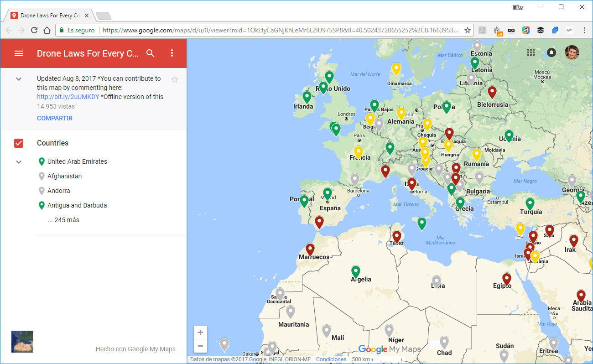Open Chrome's three-dot browser menu
This screenshot has height=364, width=593.
click(x=585, y=30)
